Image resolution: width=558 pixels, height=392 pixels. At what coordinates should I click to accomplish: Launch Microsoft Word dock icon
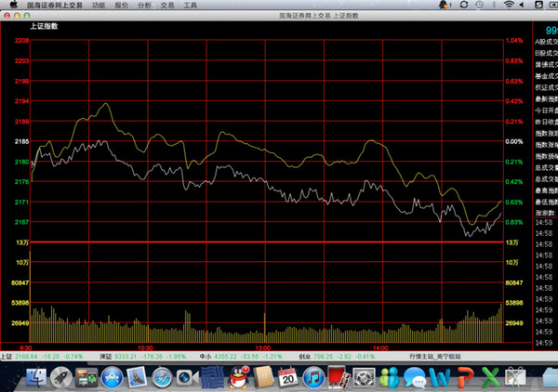coord(440,378)
